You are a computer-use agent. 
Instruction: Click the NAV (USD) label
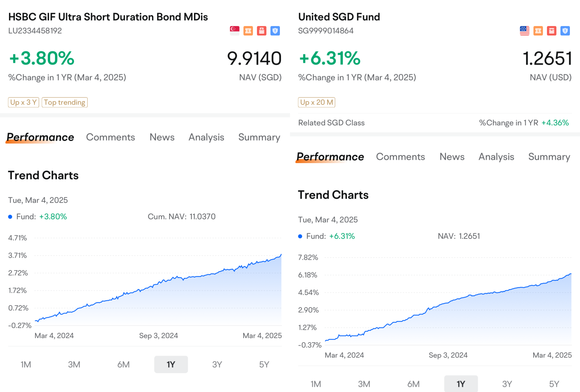click(551, 78)
